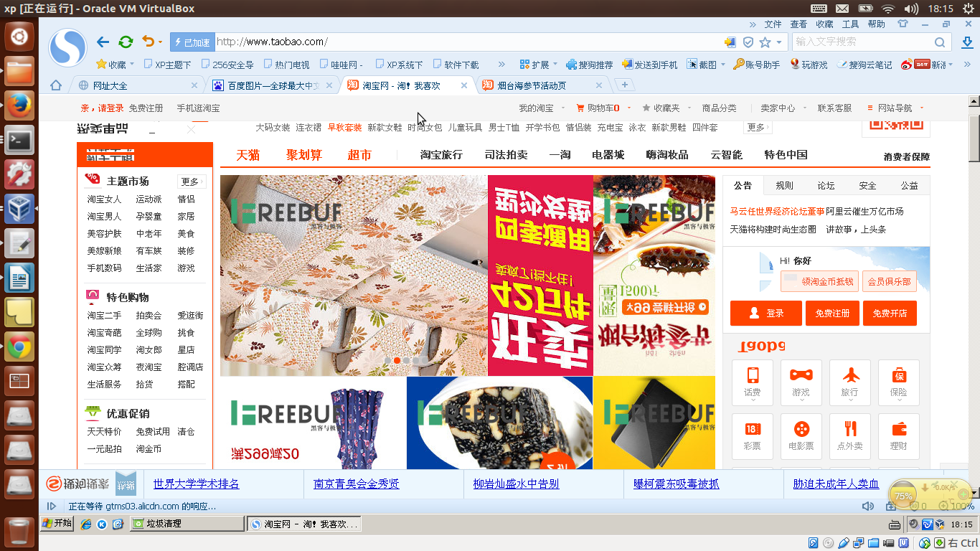Click the 免费注册 orange button
Screen dimensions: 980x551
click(x=832, y=314)
